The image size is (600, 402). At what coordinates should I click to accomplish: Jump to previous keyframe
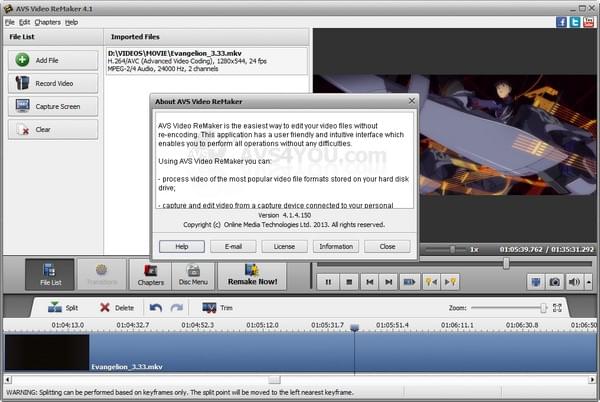click(431, 282)
